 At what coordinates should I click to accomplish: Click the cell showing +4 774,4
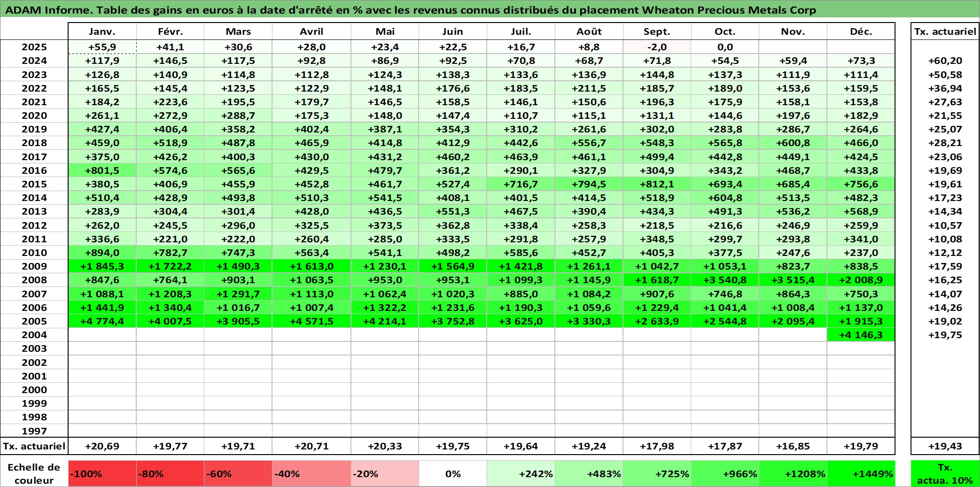click(102, 321)
